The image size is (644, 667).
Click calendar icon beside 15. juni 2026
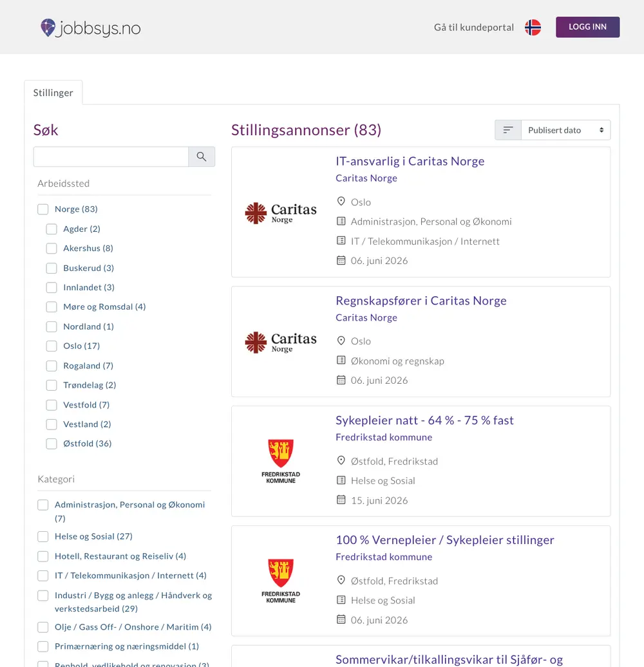click(341, 500)
